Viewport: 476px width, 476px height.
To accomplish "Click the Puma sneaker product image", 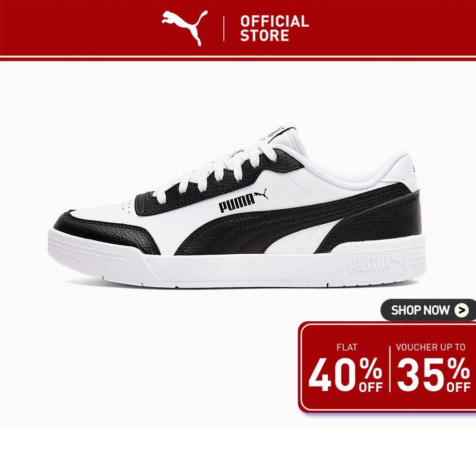I will point(238,206).
